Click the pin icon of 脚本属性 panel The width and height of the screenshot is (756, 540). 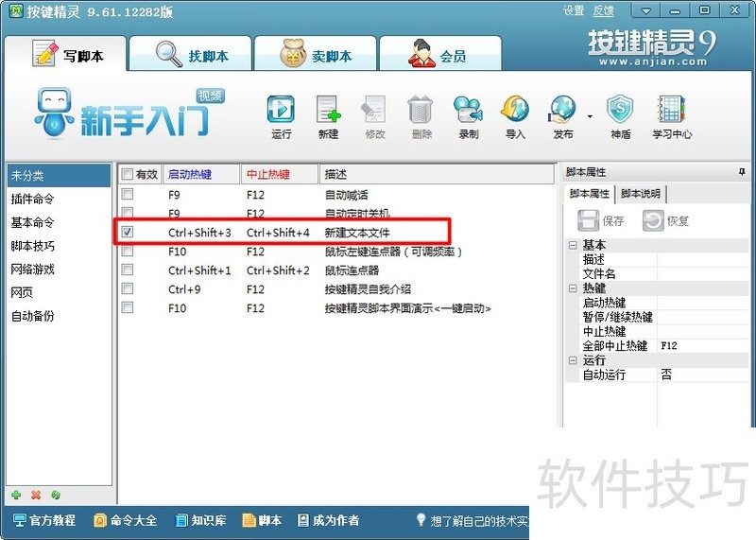click(742, 172)
